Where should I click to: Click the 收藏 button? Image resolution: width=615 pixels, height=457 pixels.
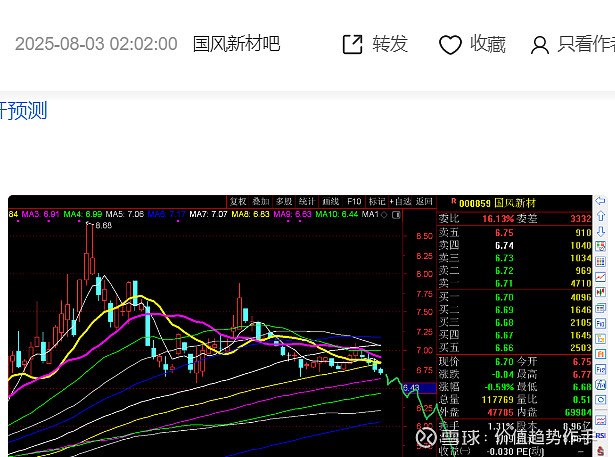[472, 44]
